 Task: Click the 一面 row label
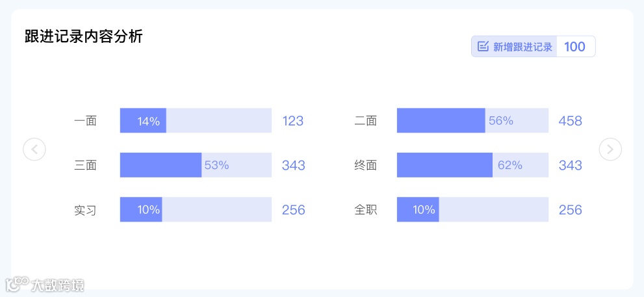click(x=85, y=121)
